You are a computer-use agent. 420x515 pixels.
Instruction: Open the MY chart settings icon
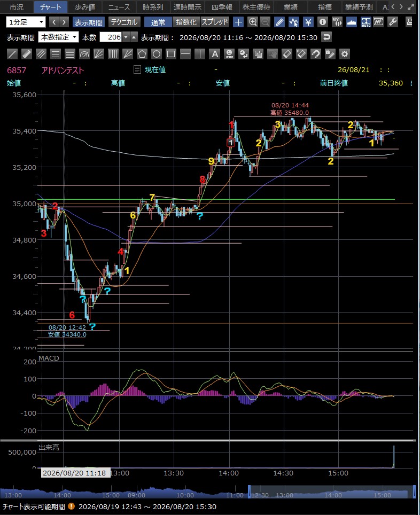click(337, 22)
